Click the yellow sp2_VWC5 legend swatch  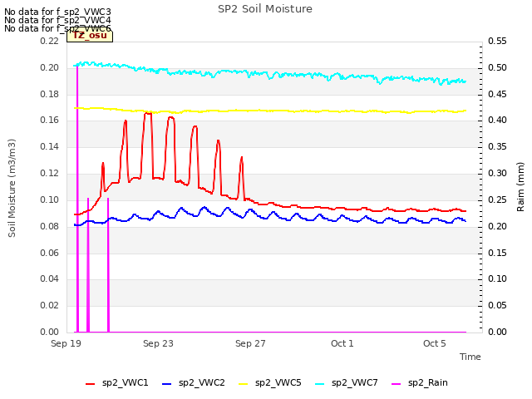point(244,384)
